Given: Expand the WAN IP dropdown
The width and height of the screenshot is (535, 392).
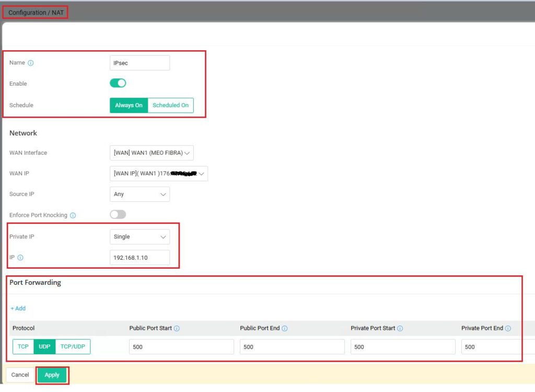Looking at the screenshot, I should point(159,174).
